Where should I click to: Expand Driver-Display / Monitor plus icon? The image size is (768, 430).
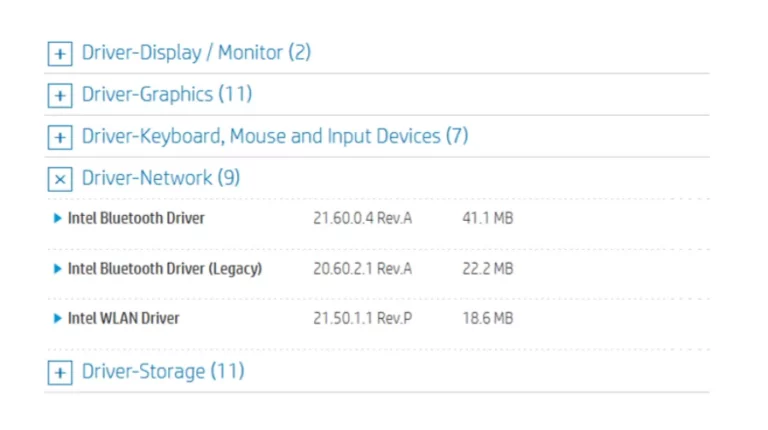click(60, 53)
